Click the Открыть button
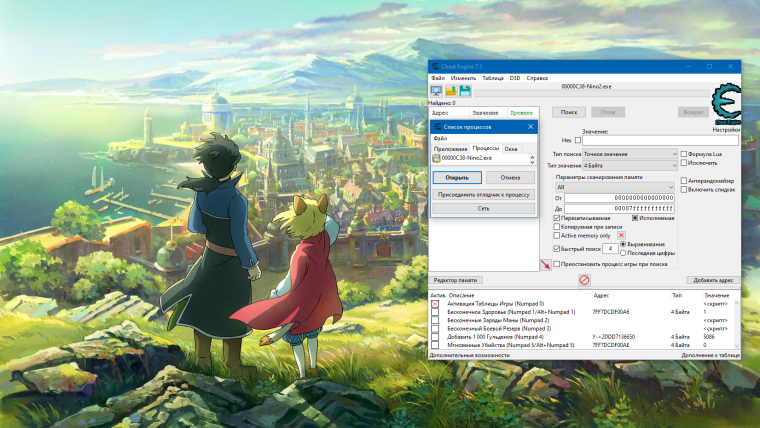This screenshot has height=428, width=760. 457,177
